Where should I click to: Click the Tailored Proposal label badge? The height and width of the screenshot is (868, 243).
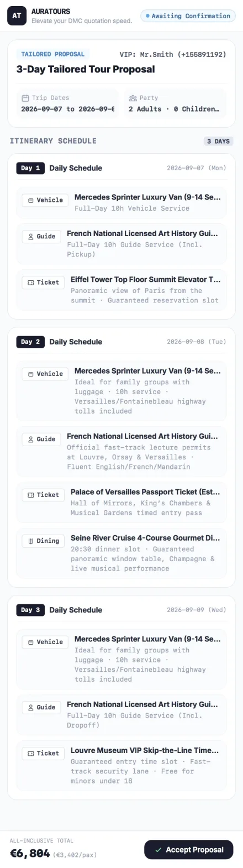pyautogui.click(x=52, y=54)
